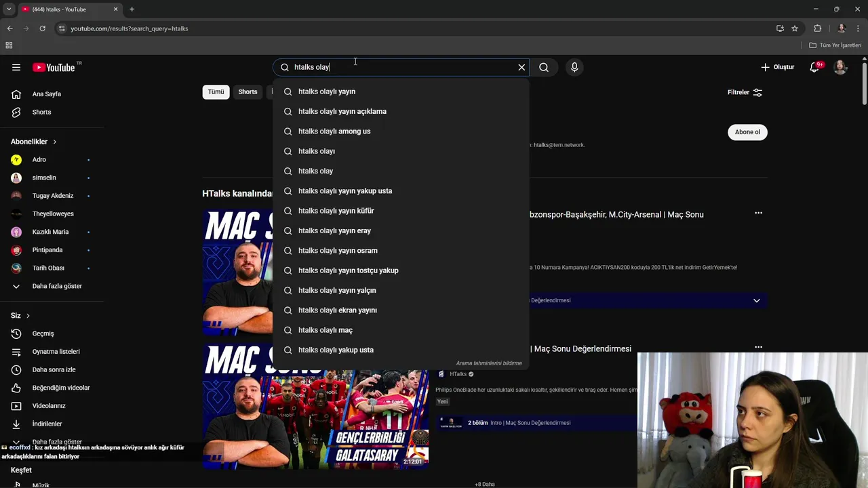Select the Tümü filter chip
The width and height of the screenshot is (868, 488).
tap(216, 92)
